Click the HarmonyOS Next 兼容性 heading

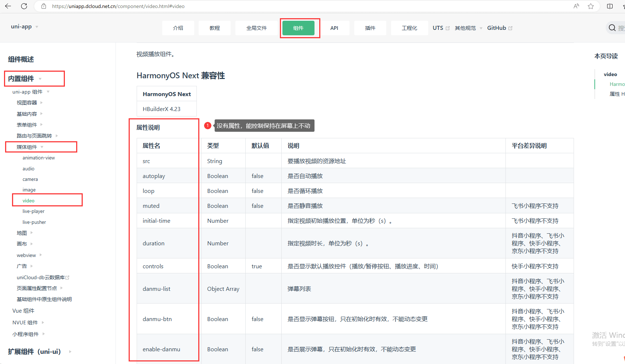tap(181, 76)
